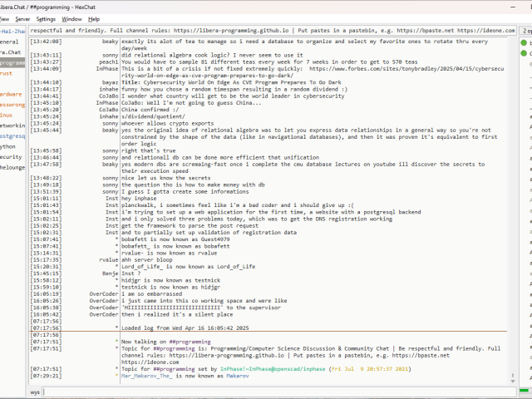Open the Settings menu
This screenshot has height=399, width=532.
pos(46,18)
